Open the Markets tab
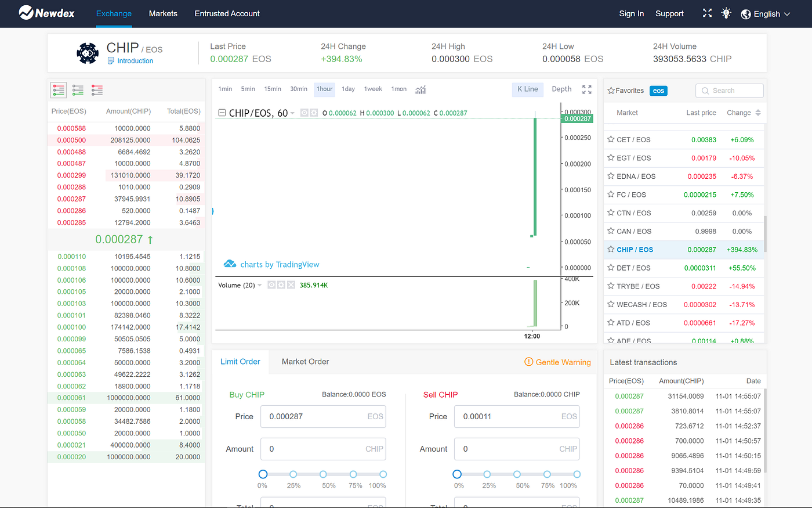 click(x=163, y=13)
